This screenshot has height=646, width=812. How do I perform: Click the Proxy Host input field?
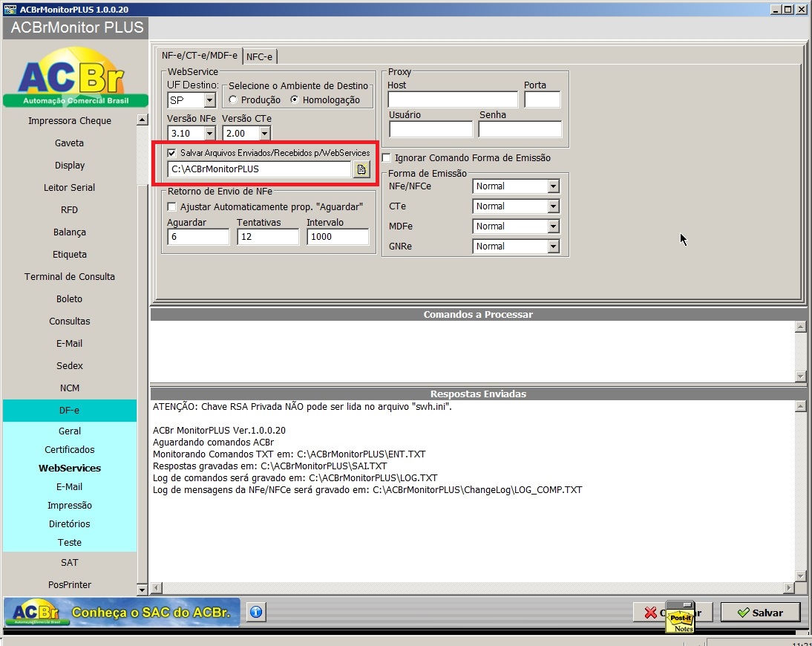pyautogui.click(x=453, y=99)
